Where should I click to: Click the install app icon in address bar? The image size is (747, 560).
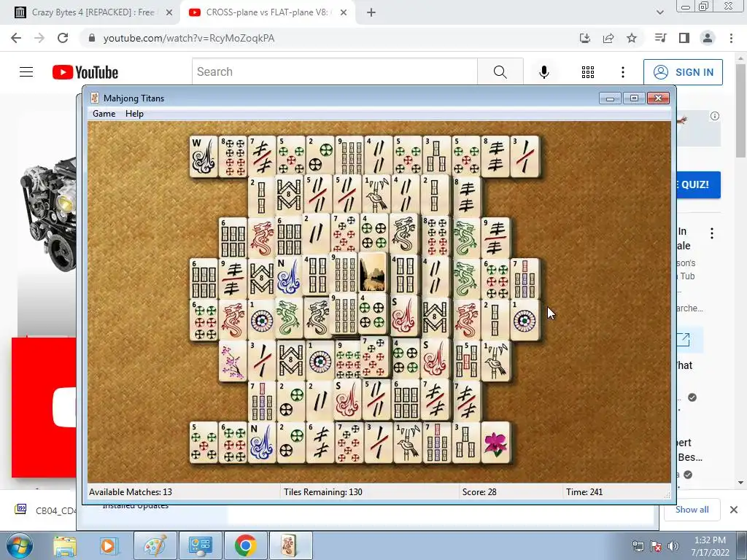[585, 38]
